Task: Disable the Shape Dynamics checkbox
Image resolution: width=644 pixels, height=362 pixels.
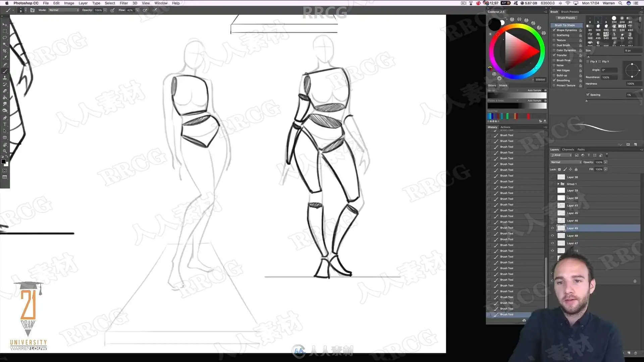Action: [x=554, y=30]
